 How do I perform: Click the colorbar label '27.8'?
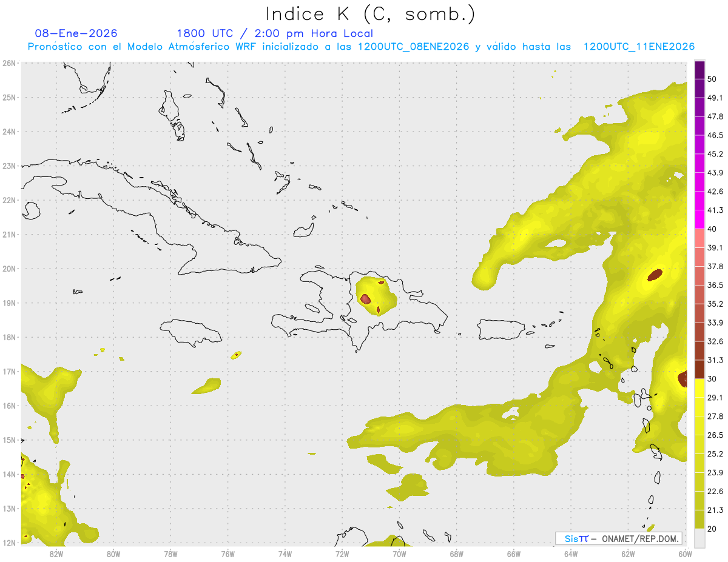715,416
